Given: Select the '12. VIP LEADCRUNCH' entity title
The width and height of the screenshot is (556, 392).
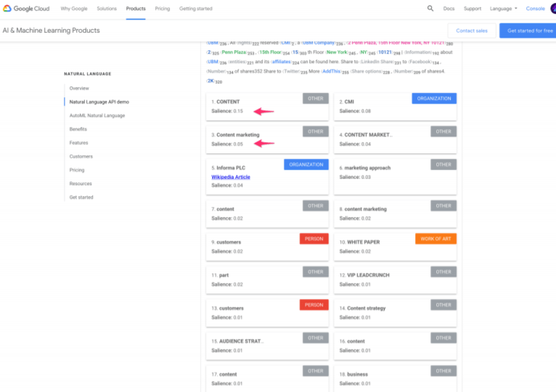Looking at the screenshot, I should (x=364, y=275).
